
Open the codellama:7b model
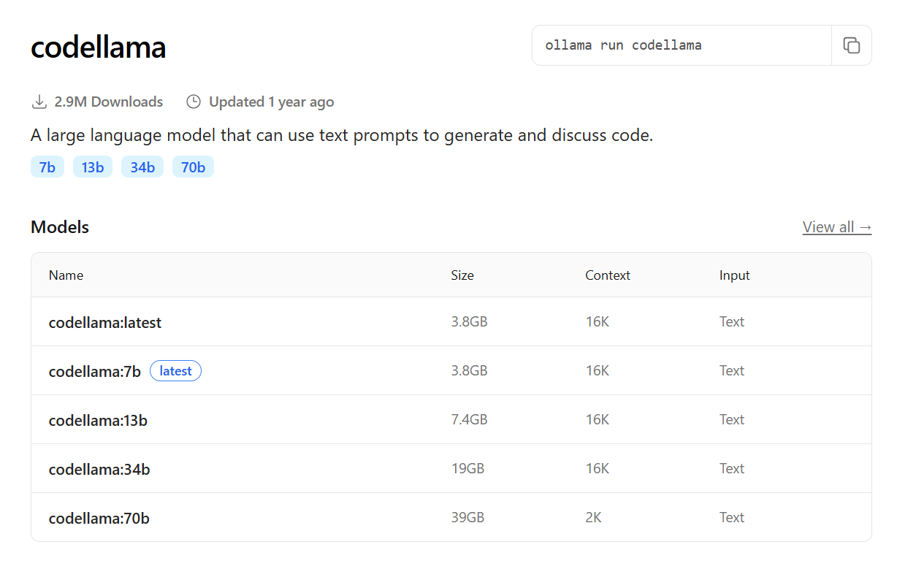(95, 371)
